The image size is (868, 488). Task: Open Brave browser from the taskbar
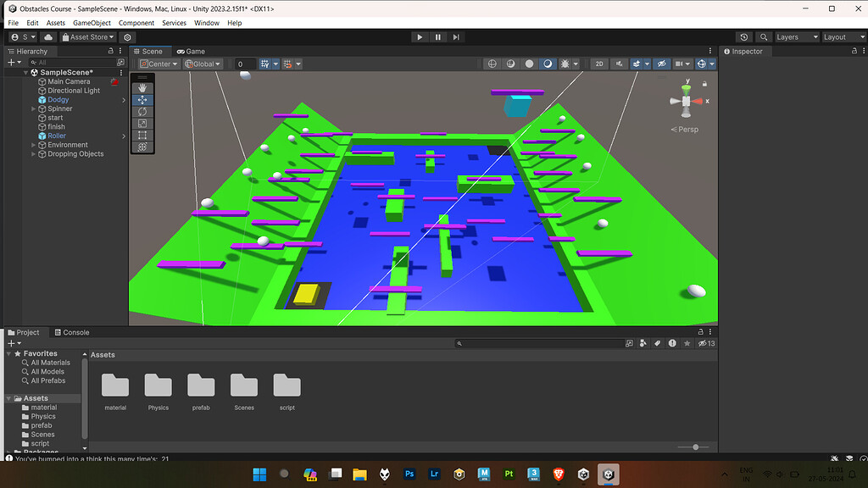(559, 474)
